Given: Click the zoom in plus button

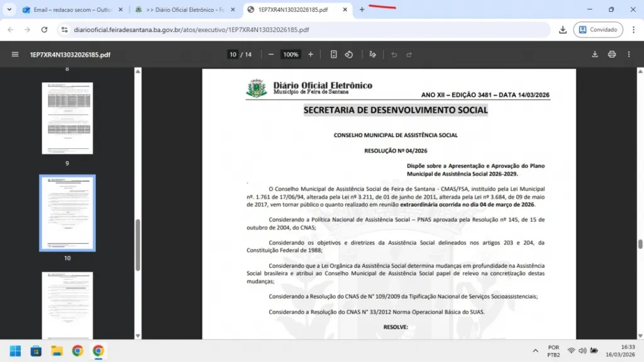Looking at the screenshot, I should coord(311,55).
